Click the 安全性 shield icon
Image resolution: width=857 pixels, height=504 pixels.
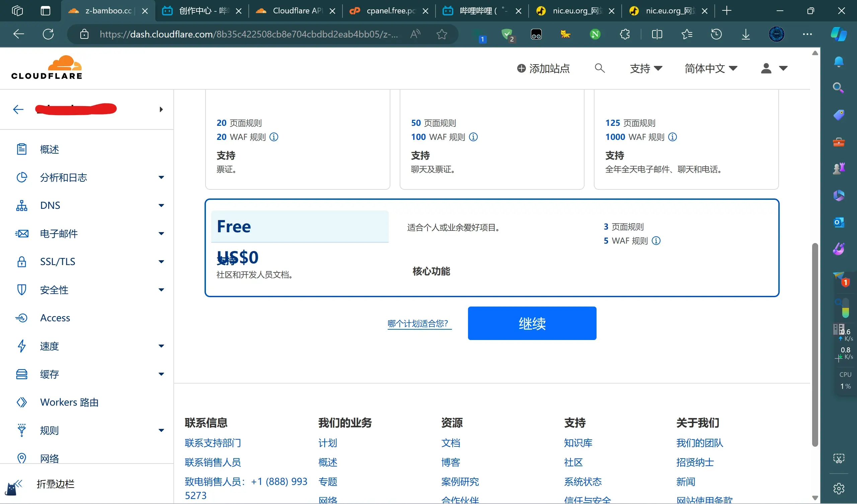pyautogui.click(x=22, y=290)
